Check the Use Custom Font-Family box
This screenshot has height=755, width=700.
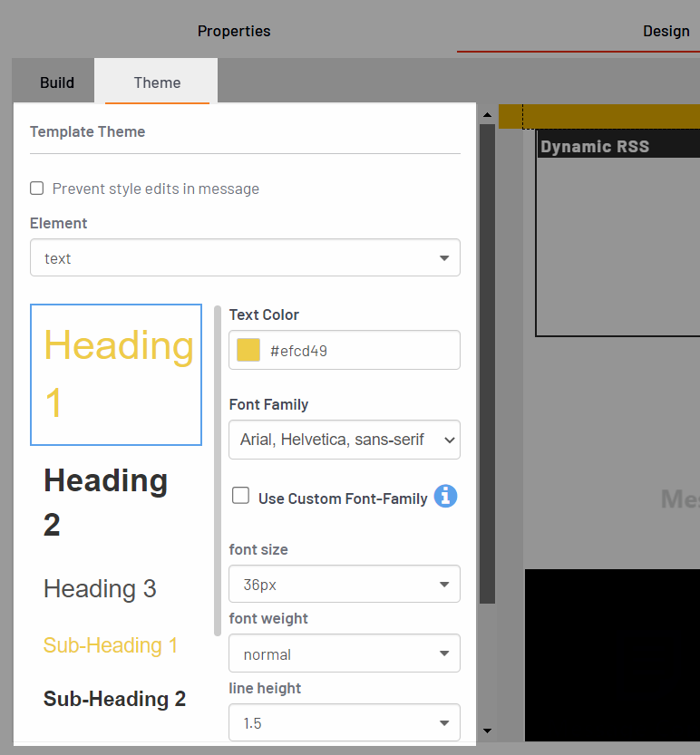(241, 496)
